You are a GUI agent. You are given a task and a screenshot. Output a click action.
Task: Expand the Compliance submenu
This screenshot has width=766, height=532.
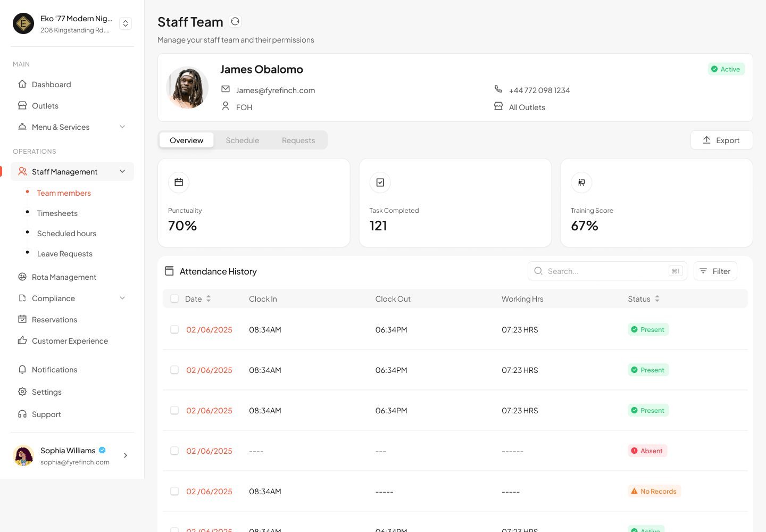pos(122,298)
